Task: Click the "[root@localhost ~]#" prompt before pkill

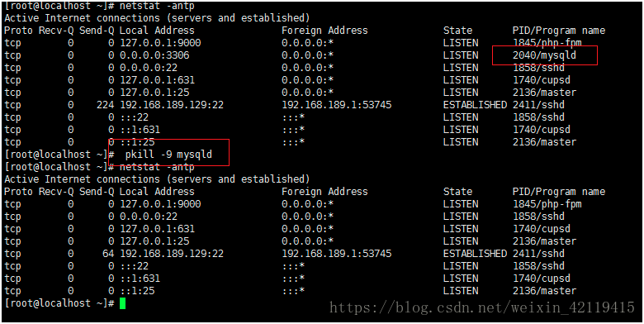Action: 59,155
